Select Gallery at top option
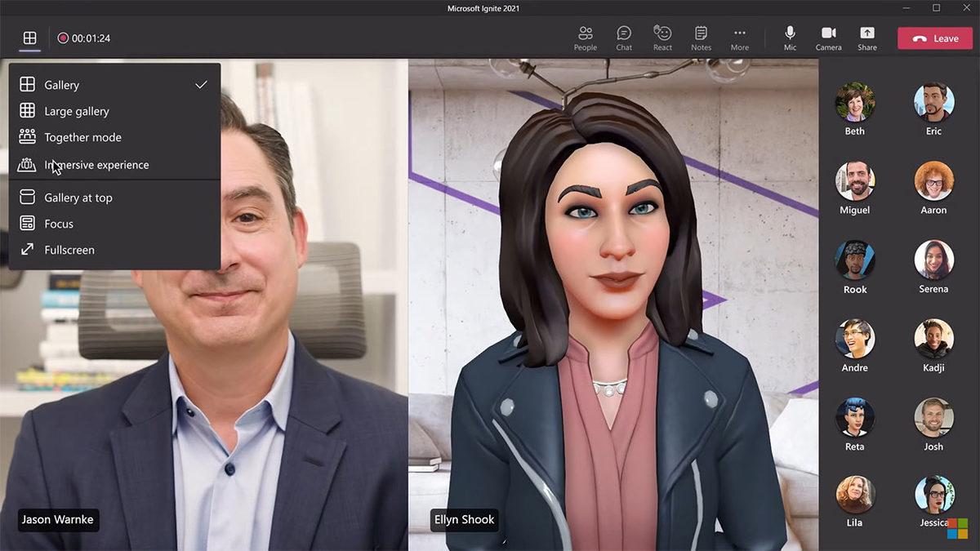Viewport: 980px width, 551px height. pos(78,198)
